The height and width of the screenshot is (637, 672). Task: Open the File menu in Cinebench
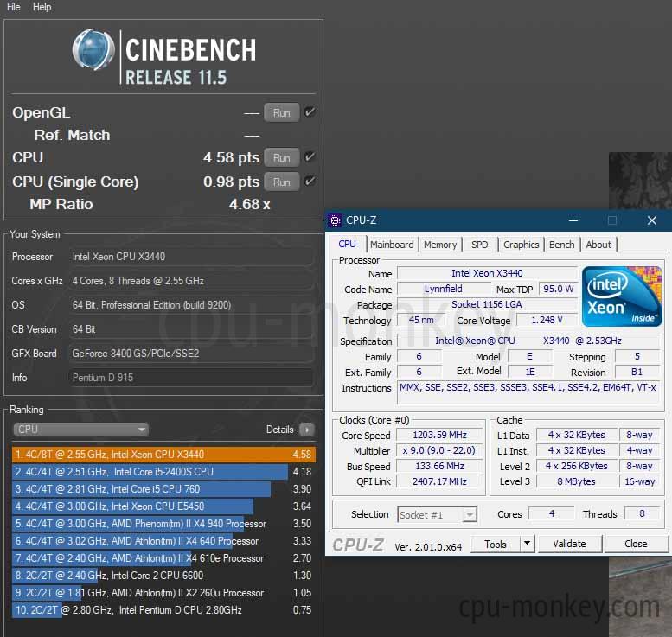[13, 7]
